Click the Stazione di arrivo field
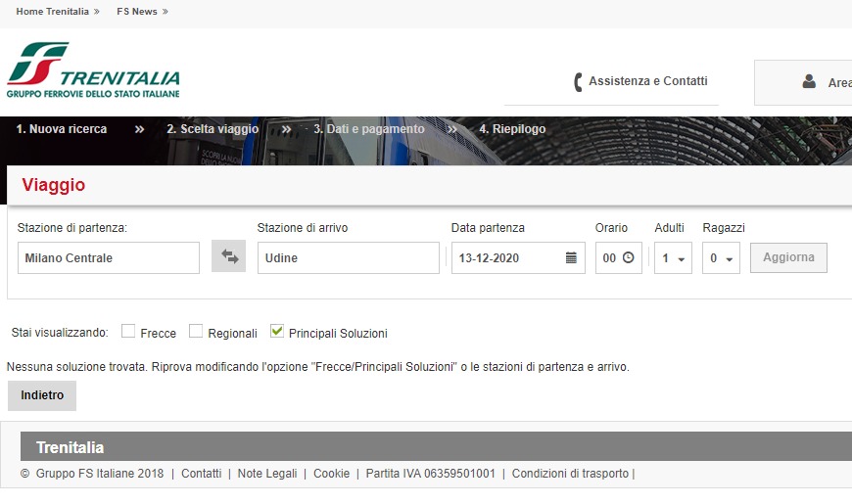This screenshot has height=504, width=852. point(349,258)
